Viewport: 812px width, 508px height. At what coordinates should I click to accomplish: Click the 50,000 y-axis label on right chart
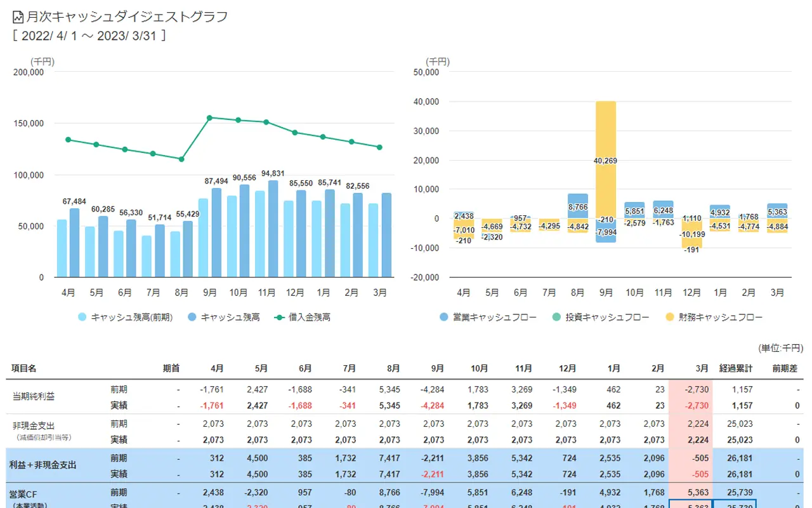click(x=426, y=72)
